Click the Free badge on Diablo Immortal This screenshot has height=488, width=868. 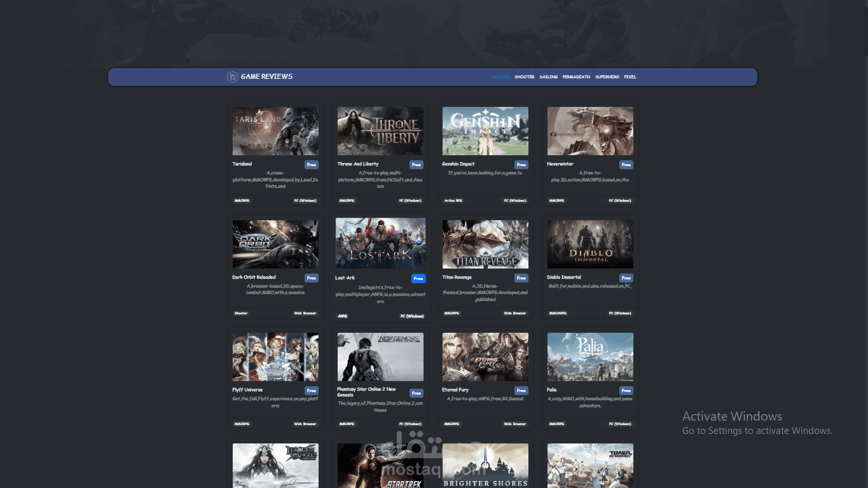tap(626, 277)
